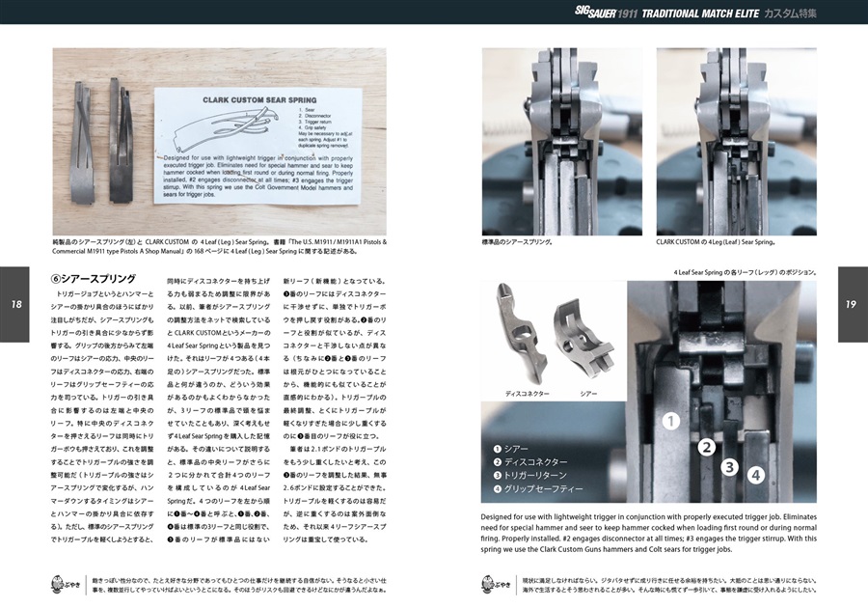868x608 pixels.
Task: Select the page 19 marker tab
Action: click(x=853, y=304)
